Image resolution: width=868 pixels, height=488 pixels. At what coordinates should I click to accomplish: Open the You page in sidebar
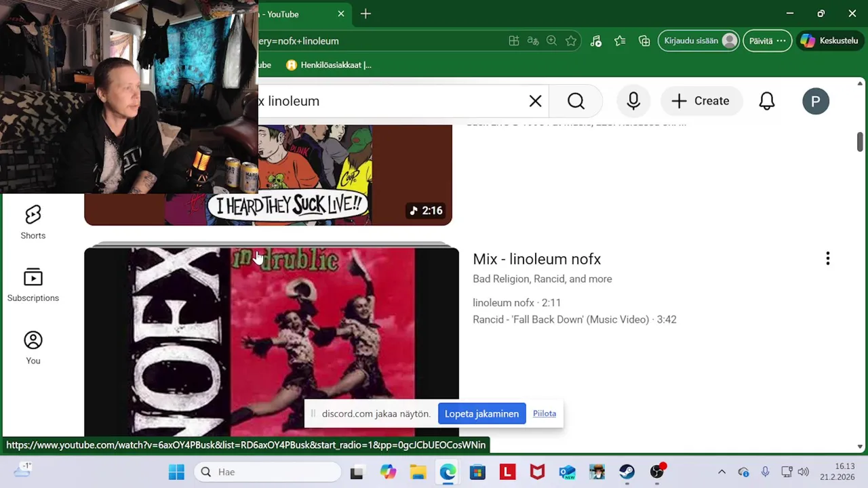pyautogui.click(x=33, y=348)
